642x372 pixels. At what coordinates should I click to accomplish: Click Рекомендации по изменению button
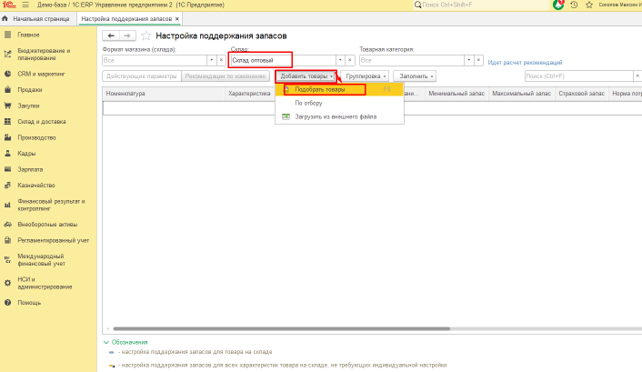(x=226, y=76)
